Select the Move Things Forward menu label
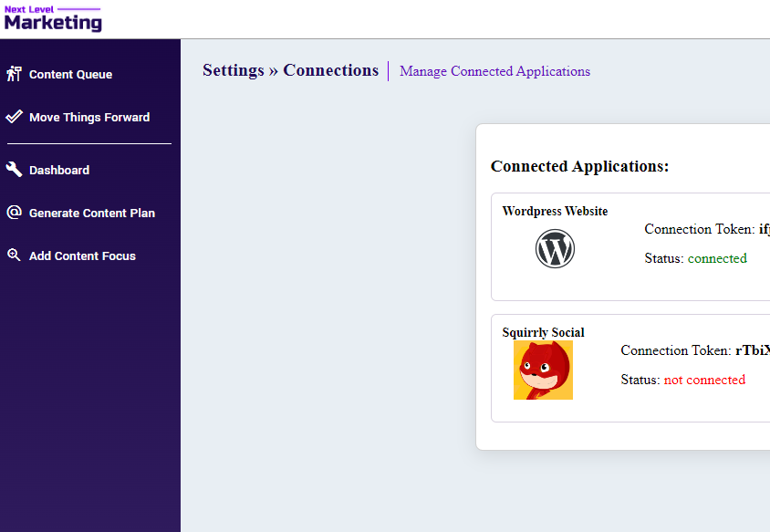Image resolution: width=770 pixels, height=532 pixels. tap(89, 118)
